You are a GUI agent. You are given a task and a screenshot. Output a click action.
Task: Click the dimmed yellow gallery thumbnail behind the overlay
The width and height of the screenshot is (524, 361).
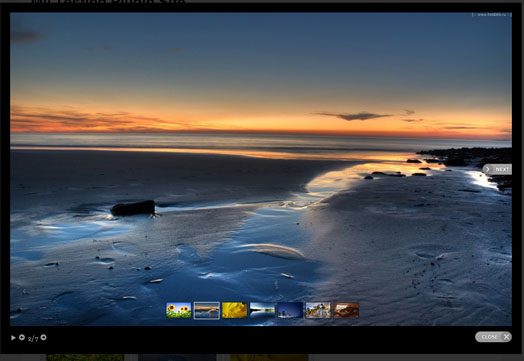coord(269,358)
